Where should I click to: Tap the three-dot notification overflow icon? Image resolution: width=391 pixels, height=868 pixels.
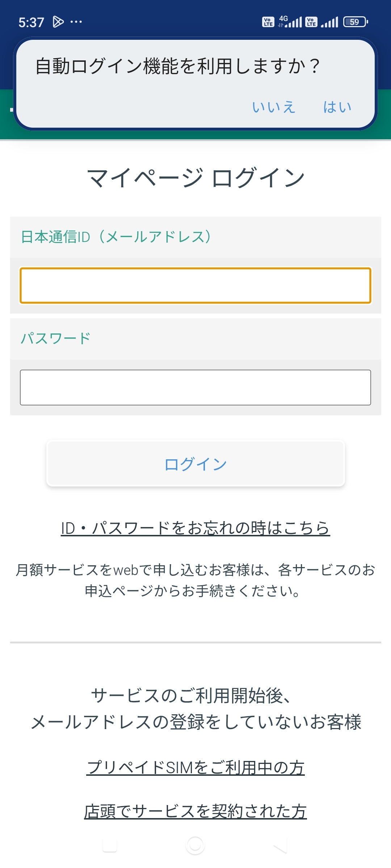tap(76, 22)
